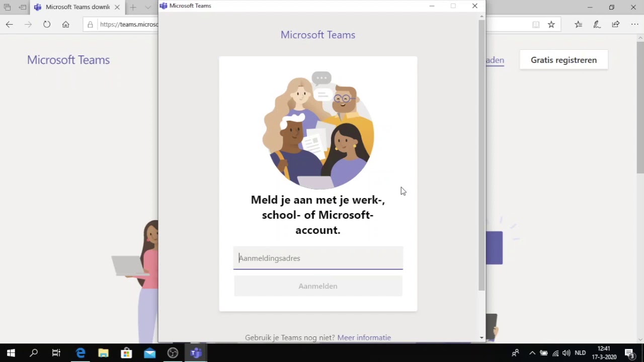
Task: Show hidden system tray icons
Action: pyautogui.click(x=532, y=353)
